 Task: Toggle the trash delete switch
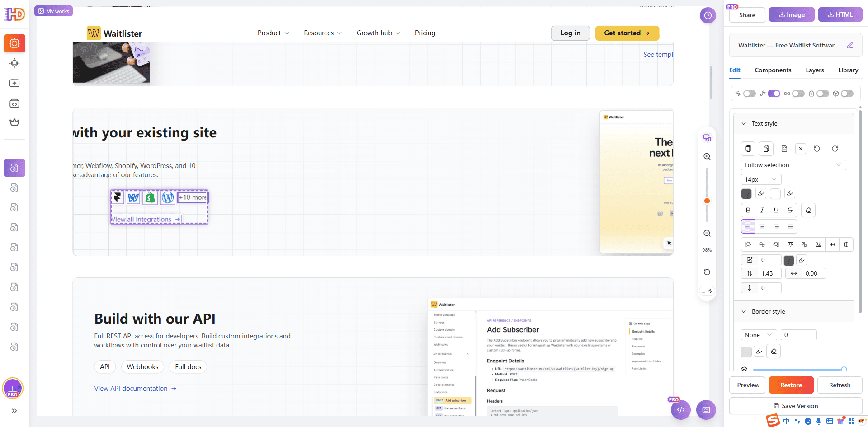(823, 94)
